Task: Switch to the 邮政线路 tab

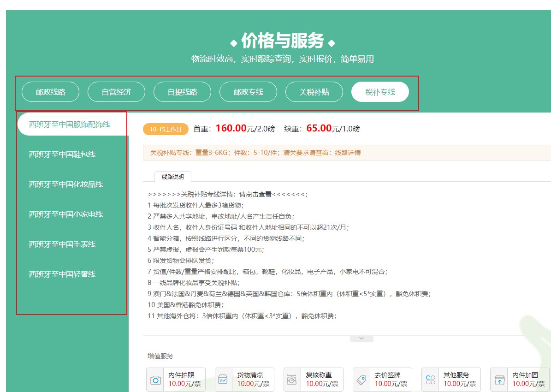Action: pos(51,92)
